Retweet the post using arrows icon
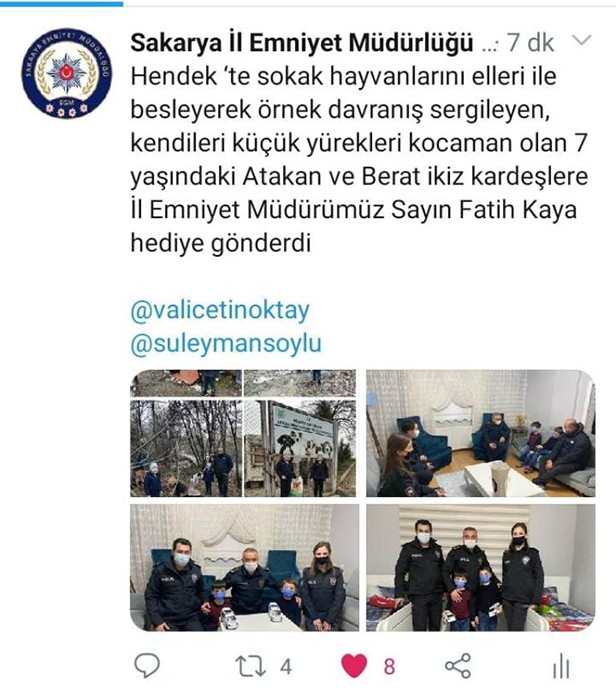Image resolution: width=616 pixels, height=700 pixels. tap(250, 666)
